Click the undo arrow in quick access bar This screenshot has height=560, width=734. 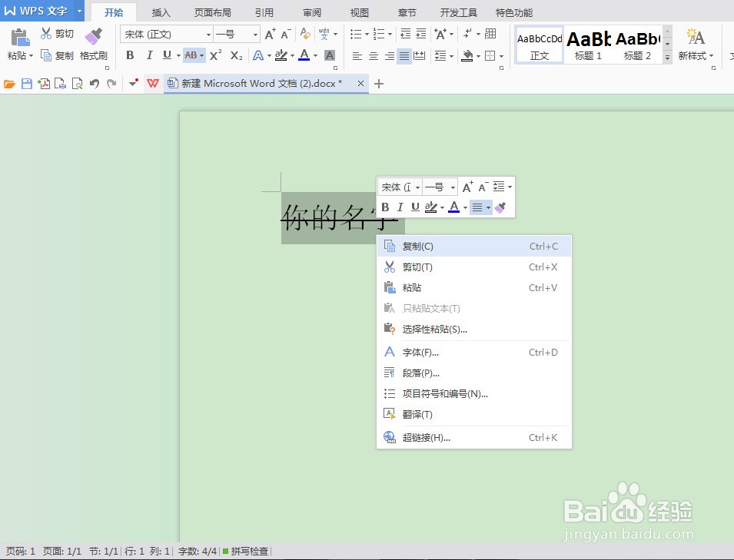click(94, 84)
